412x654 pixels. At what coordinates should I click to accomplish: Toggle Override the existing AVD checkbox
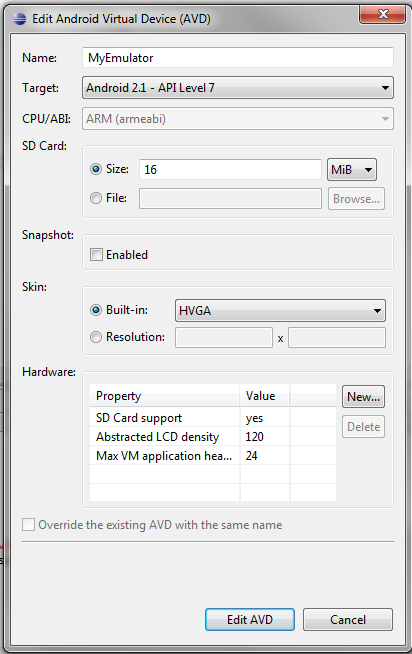pos(28,525)
